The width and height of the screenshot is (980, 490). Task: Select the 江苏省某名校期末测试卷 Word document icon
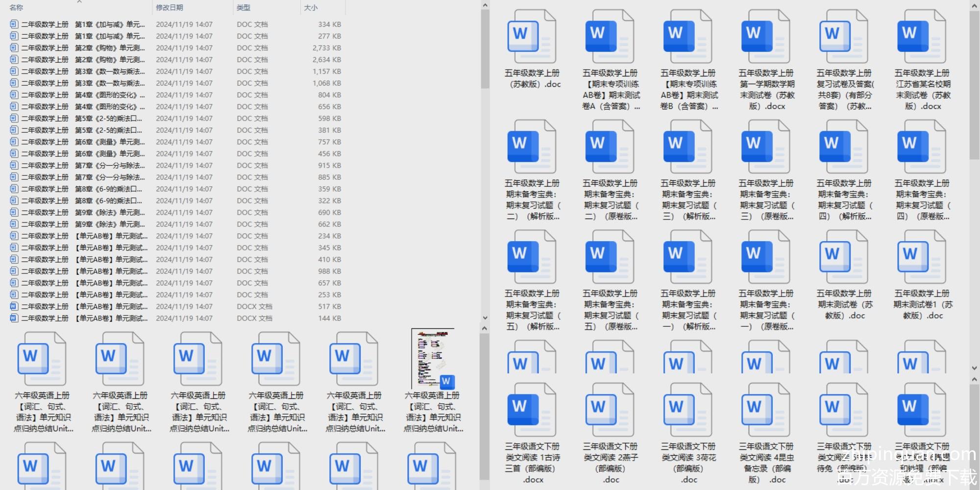coord(921,37)
